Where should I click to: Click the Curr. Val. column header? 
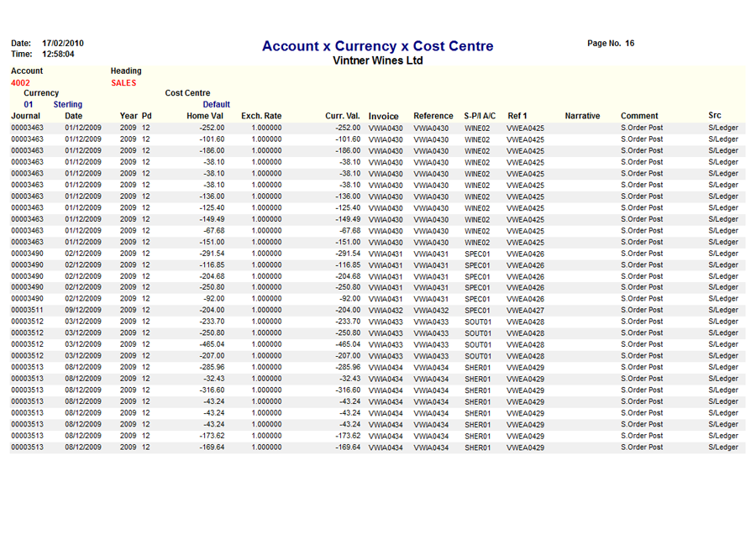(343, 116)
